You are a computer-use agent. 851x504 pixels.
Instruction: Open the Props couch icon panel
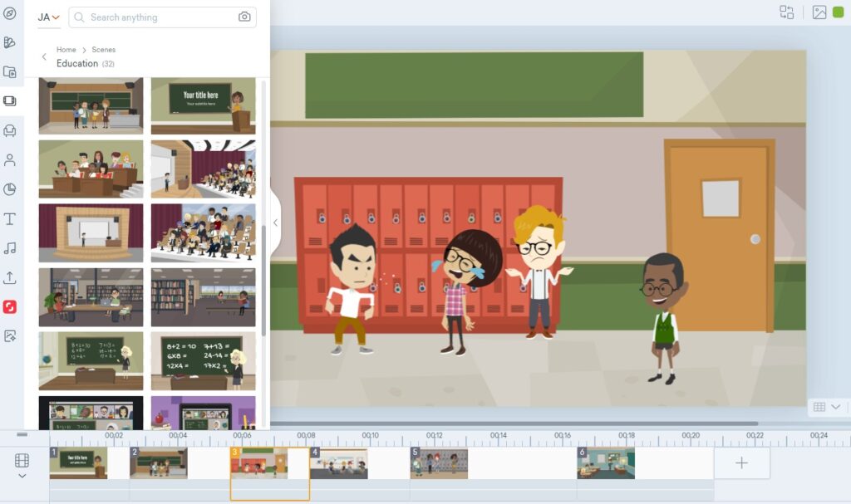click(10, 130)
